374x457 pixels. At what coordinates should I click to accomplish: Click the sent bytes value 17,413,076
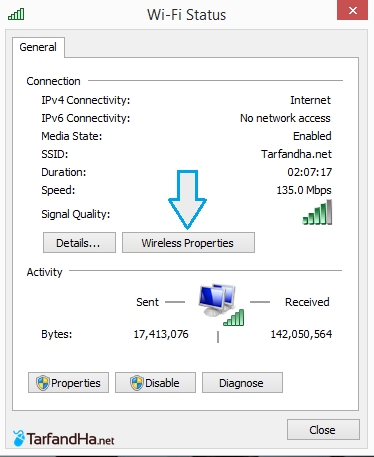(161, 334)
